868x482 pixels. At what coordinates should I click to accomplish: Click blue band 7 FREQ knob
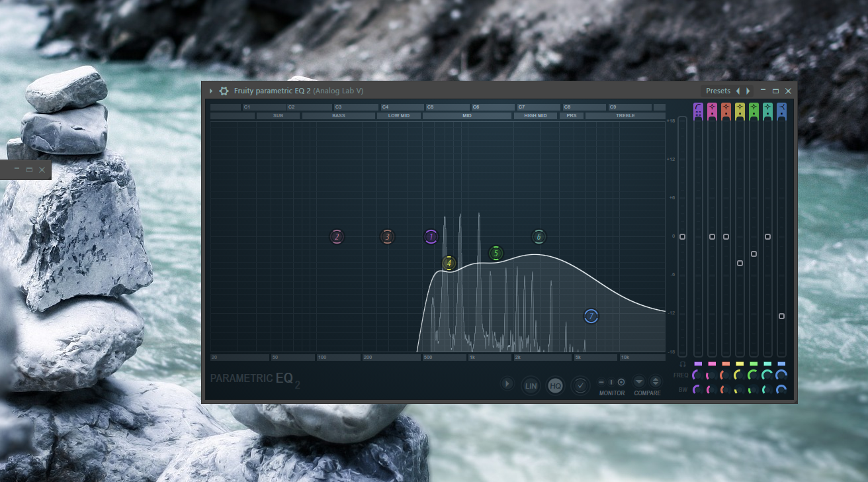781,375
